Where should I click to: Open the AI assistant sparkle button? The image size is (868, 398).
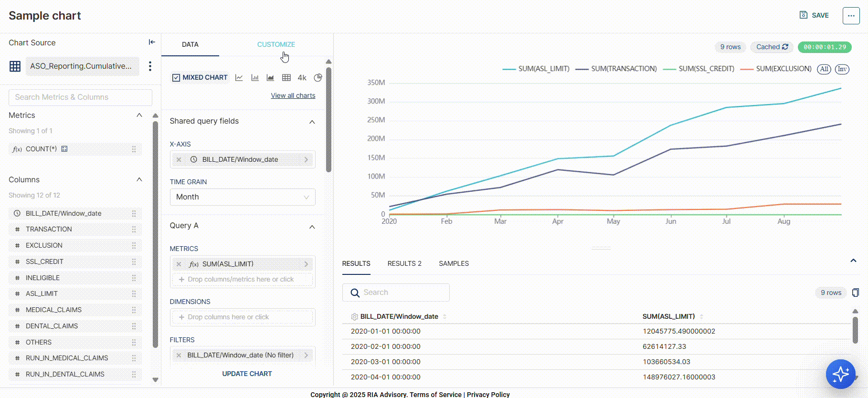point(840,374)
